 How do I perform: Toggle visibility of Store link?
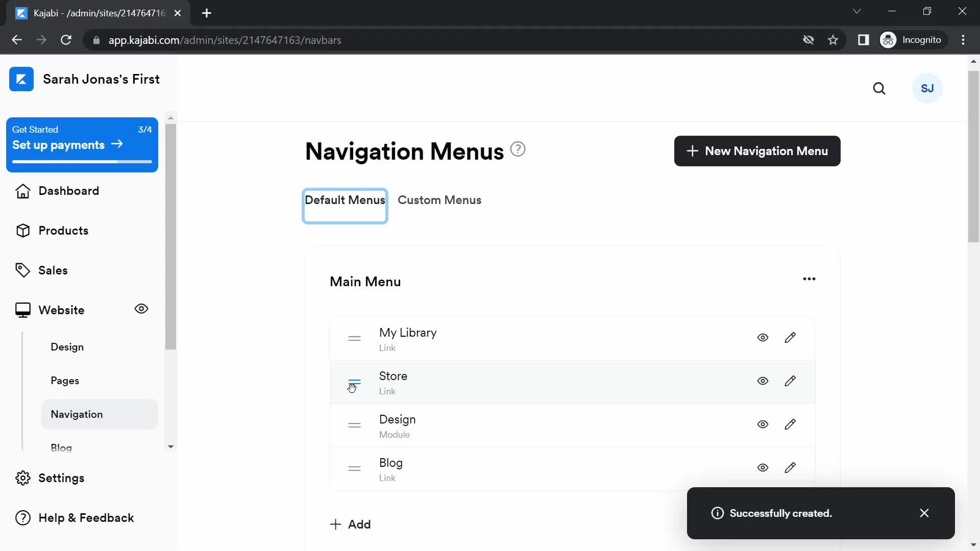pos(763,381)
